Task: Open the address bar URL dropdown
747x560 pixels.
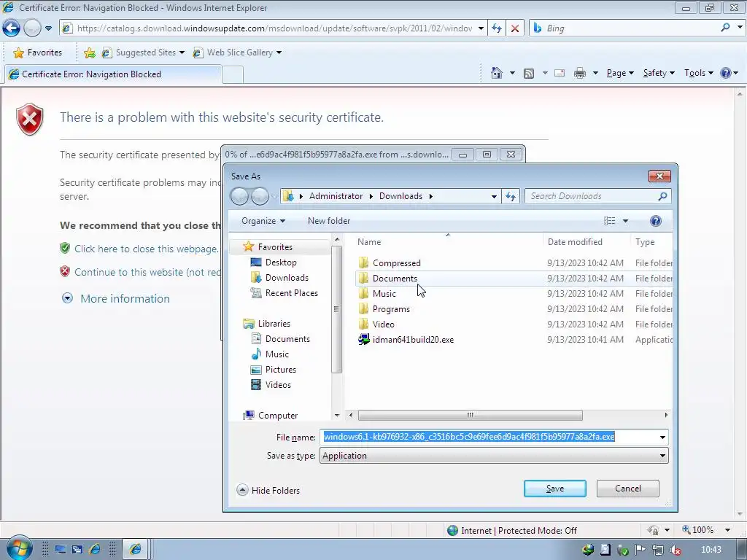Action: pyautogui.click(x=481, y=28)
